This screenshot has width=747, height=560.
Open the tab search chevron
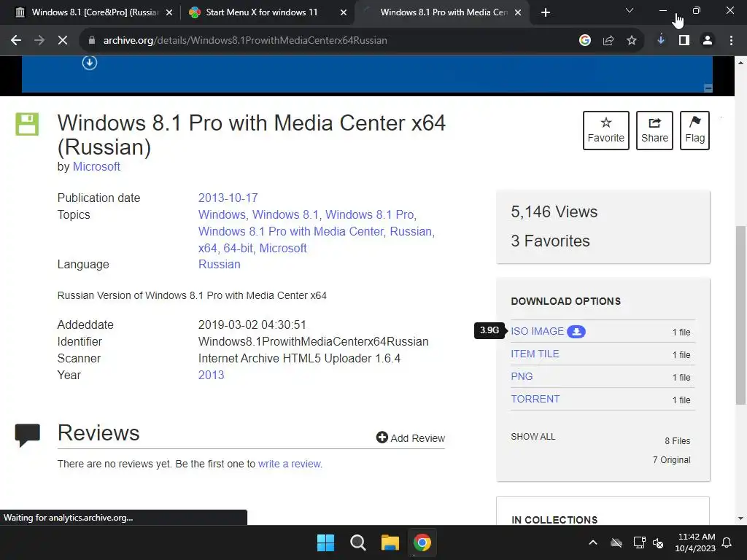(630, 10)
